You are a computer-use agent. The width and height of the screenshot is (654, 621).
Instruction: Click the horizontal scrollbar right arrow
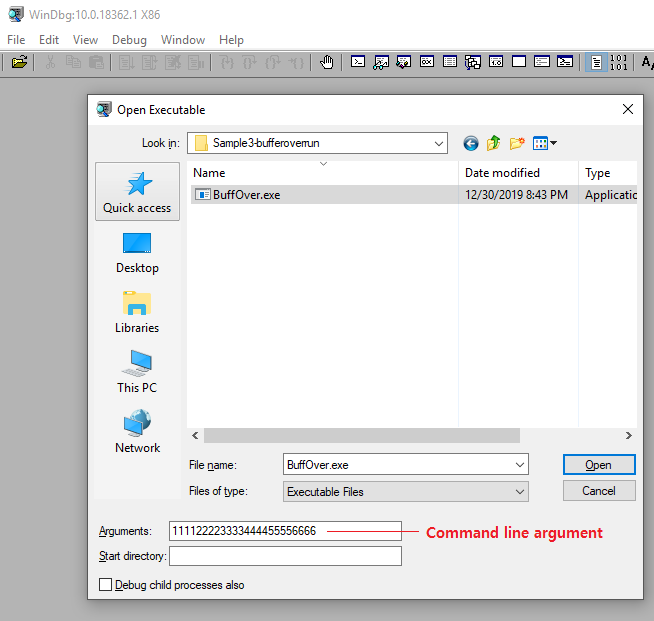tap(629, 435)
